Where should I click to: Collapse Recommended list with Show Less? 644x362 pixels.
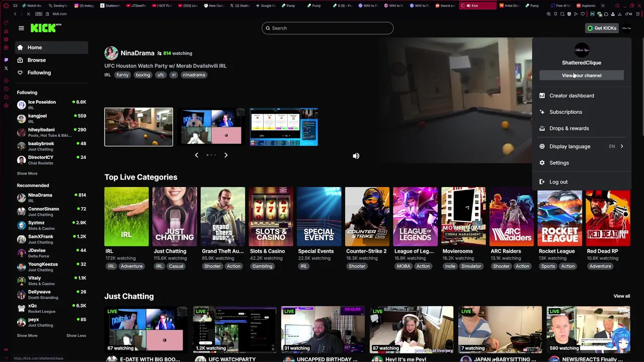tap(76, 335)
